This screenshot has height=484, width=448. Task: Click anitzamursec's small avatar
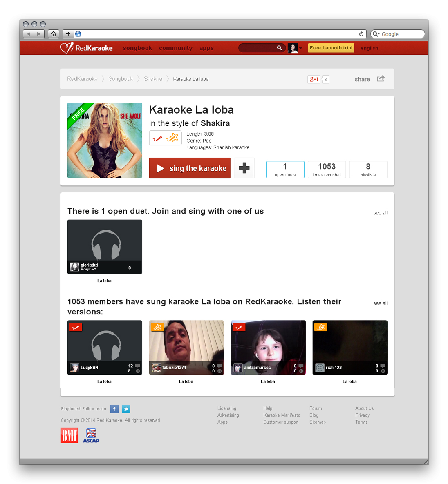click(x=238, y=368)
